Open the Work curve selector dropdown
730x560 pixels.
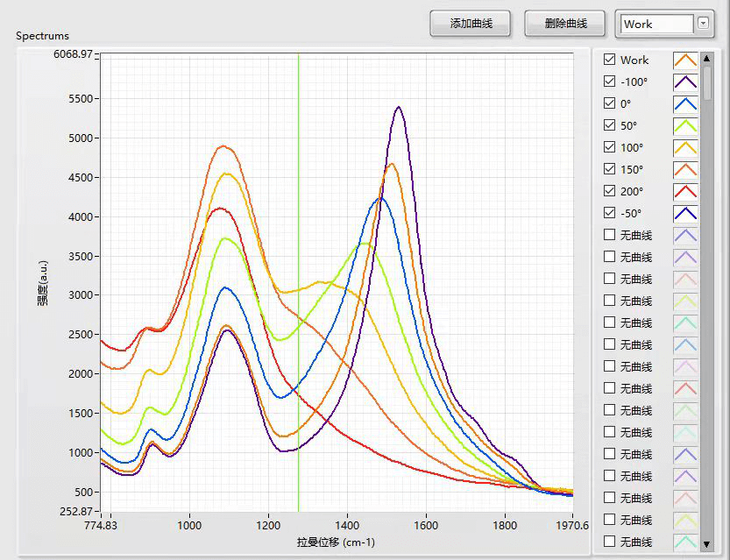coord(703,24)
